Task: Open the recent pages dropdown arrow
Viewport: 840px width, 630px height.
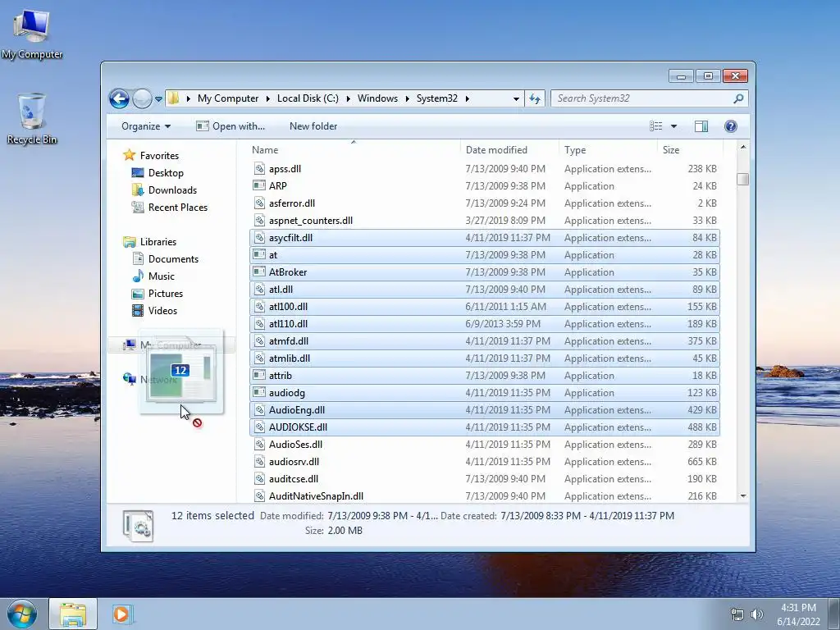Action: (158, 99)
